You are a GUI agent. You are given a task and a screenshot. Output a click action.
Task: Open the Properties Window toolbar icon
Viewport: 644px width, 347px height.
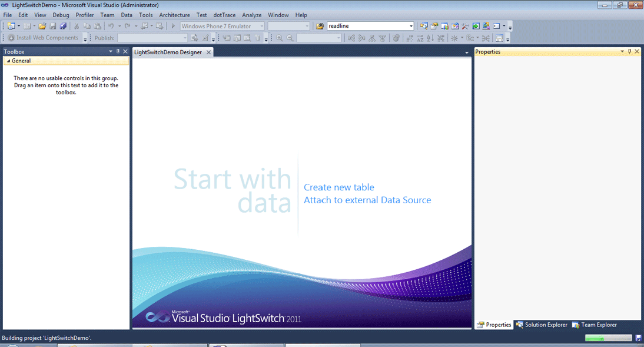pos(434,26)
